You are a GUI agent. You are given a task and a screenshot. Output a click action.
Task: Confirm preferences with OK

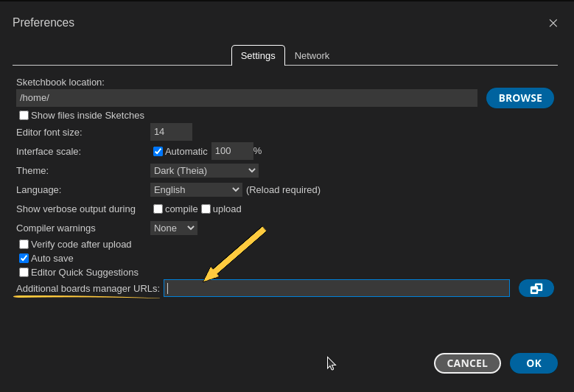[533, 363]
